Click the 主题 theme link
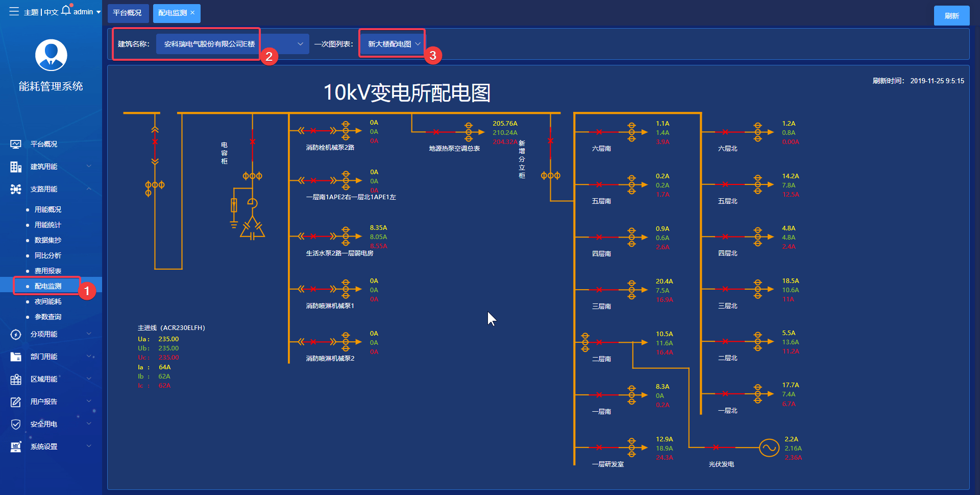 coord(31,12)
